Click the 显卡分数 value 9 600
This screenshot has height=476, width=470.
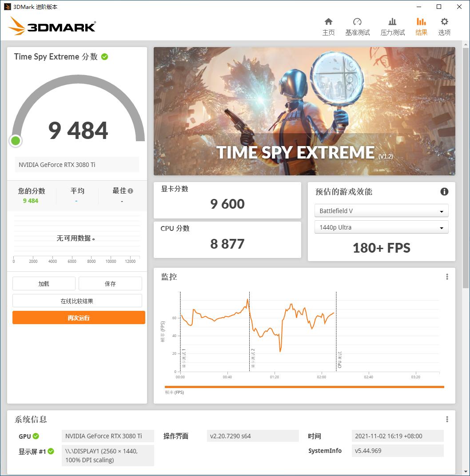[x=227, y=204]
